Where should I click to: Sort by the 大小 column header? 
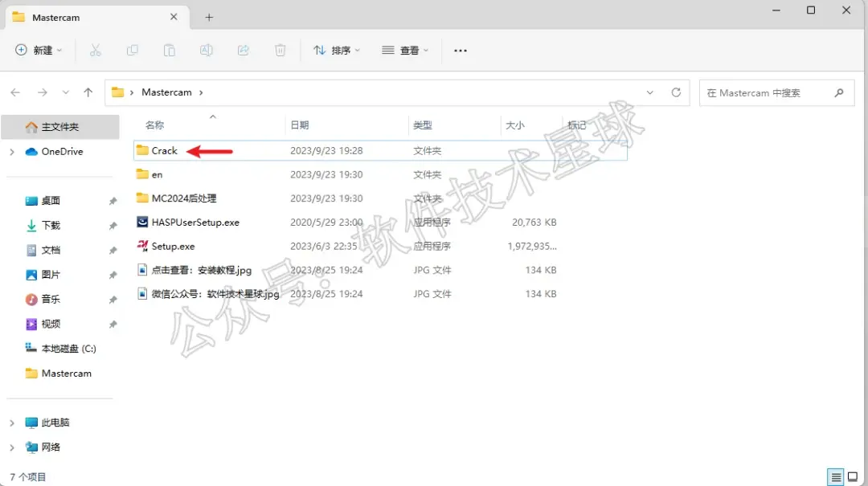(x=515, y=125)
